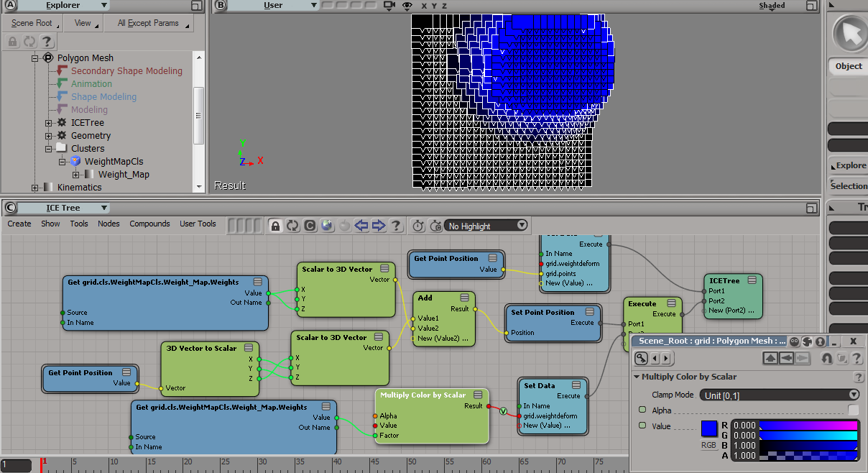Click the blue left arrow in ICE Tree toolbar
The width and height of the screenshot is (868, 473).
tap(361, 226)
